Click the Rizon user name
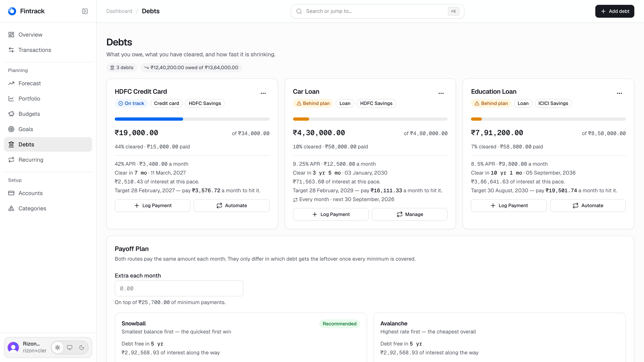Screen dimensions: 644x362 [31, 344]
